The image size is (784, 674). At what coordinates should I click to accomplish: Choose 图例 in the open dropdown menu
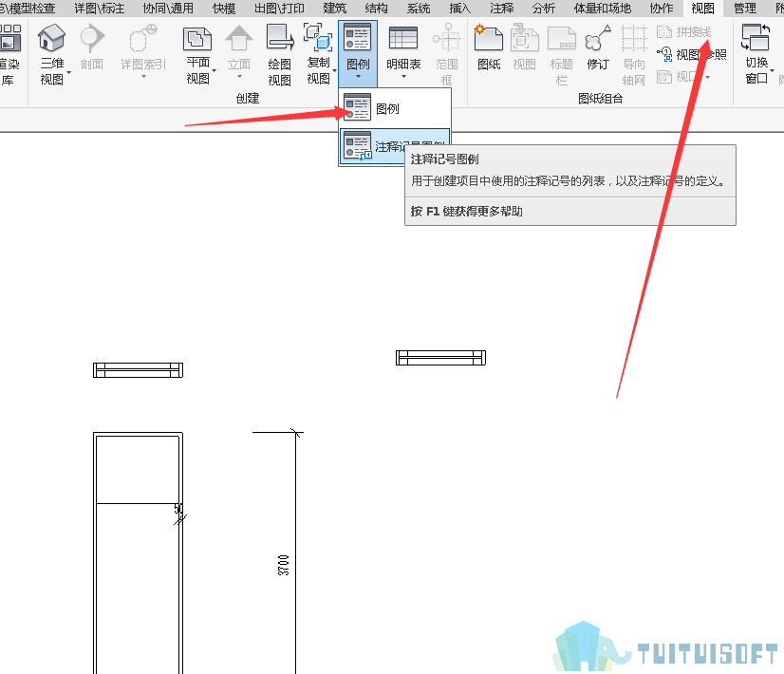click(x=395, y=108)
